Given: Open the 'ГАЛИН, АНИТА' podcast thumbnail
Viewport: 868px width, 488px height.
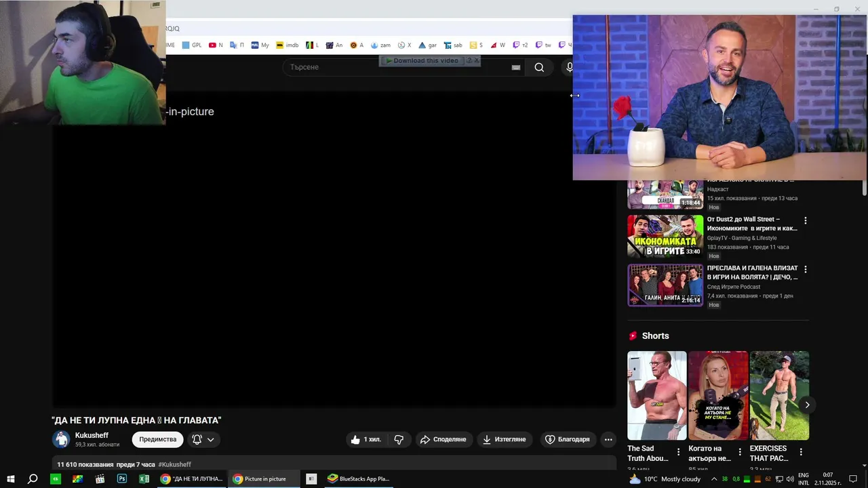Looking at the screenshot, I should pos(665,285).
